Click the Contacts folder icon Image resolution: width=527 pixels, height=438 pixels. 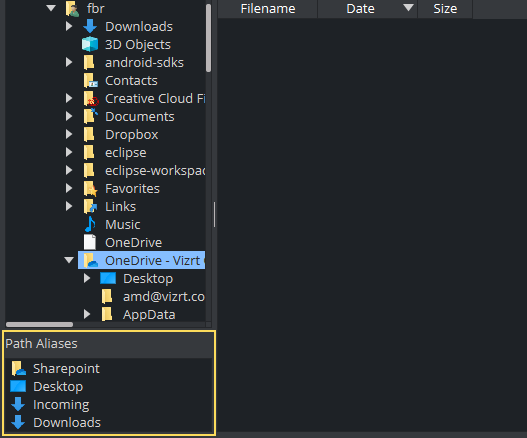click(x=90, y=81)
